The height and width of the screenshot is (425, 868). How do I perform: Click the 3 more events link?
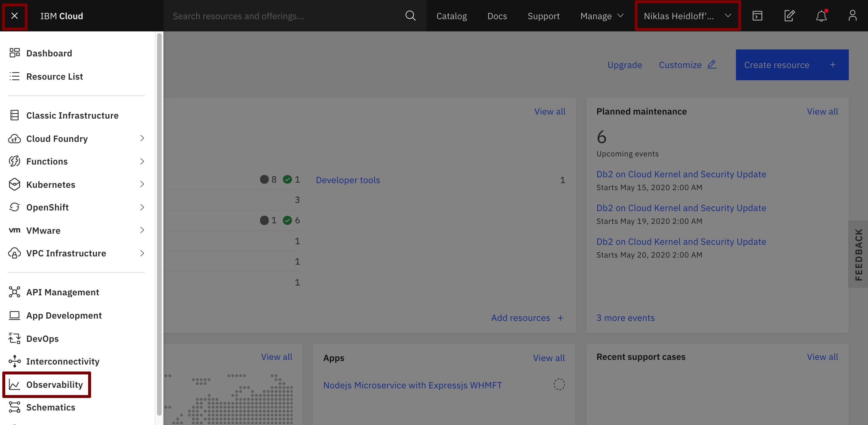[x=625, y=318]
